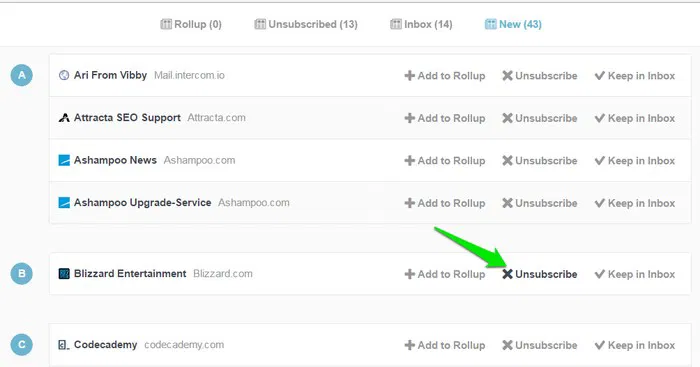Click the Ashampoo Upgrade-Service sender name
This screenshot has height=367, width=700.
(x=142, y=203)
